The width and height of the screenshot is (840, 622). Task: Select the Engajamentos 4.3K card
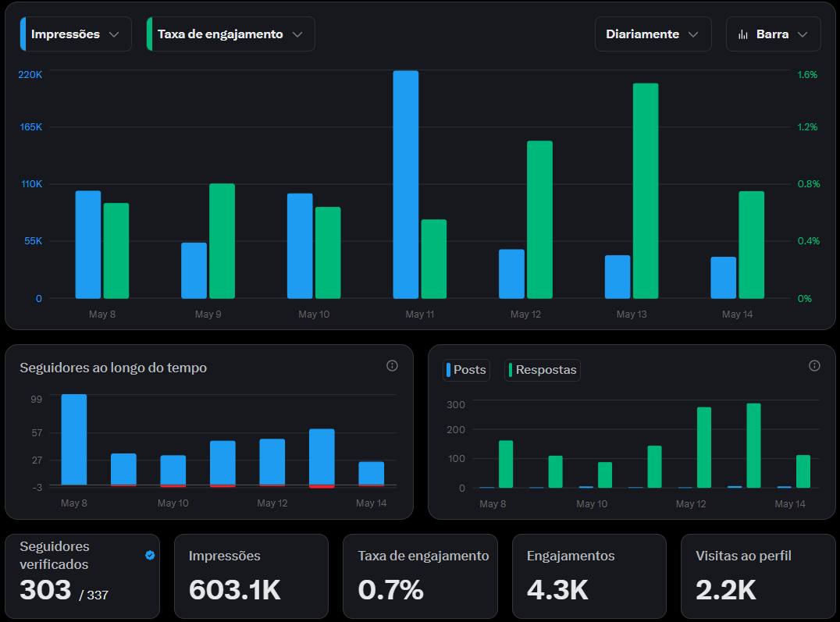589,576
